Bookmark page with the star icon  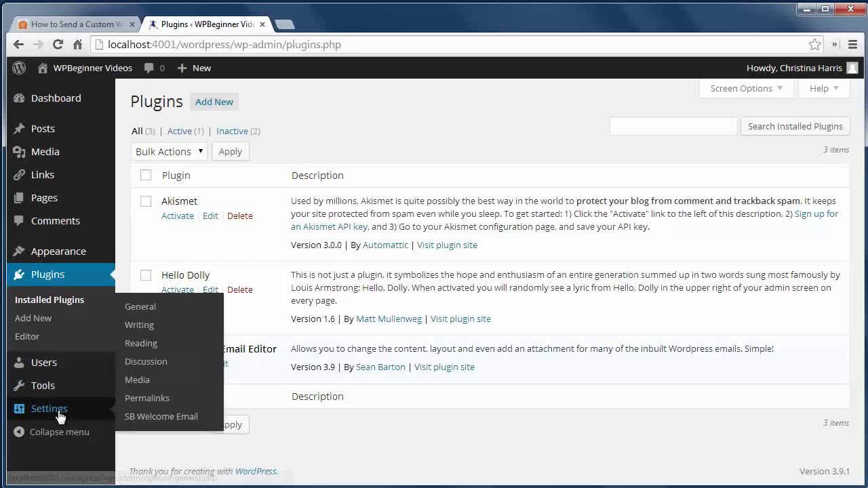[x=814, y=44]
